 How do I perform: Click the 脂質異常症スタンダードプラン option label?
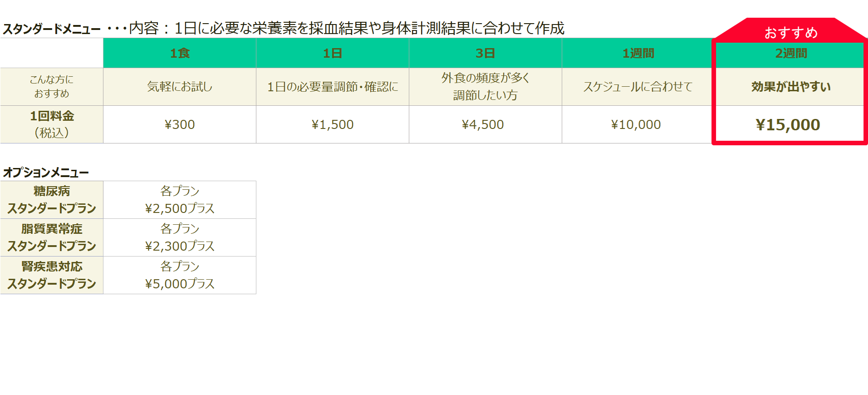click(x=52, y=237)
